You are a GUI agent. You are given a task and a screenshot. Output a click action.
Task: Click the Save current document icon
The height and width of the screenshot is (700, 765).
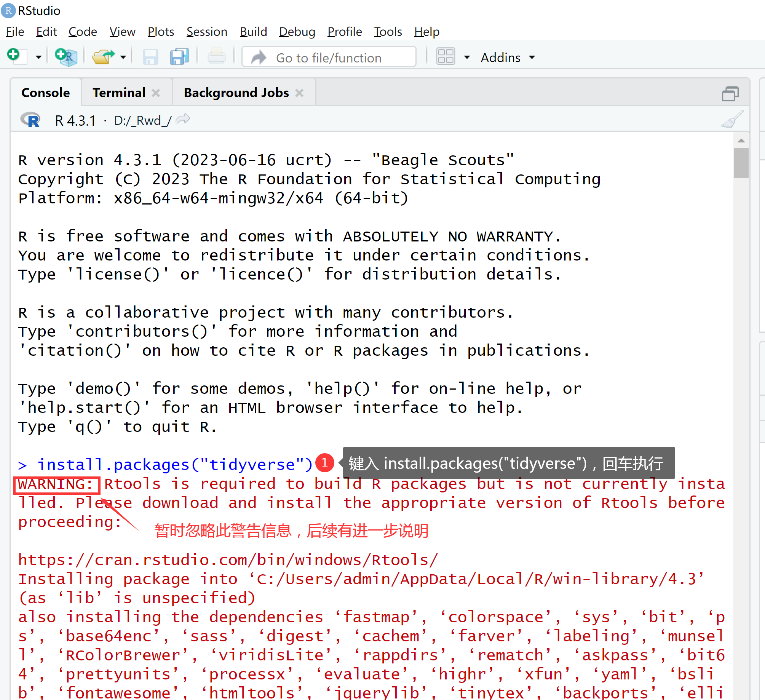point(150,57)
